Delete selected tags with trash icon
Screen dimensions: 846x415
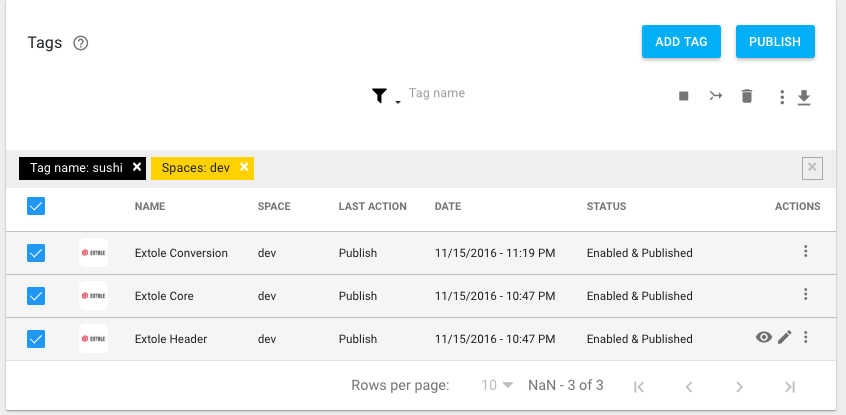point(747,97)
